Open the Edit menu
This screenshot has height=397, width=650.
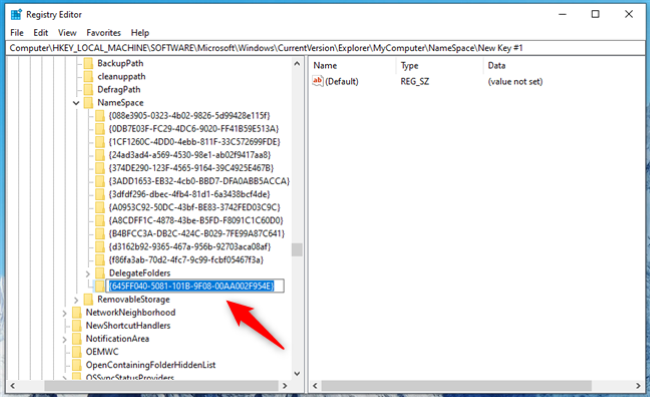coord(41,33)
